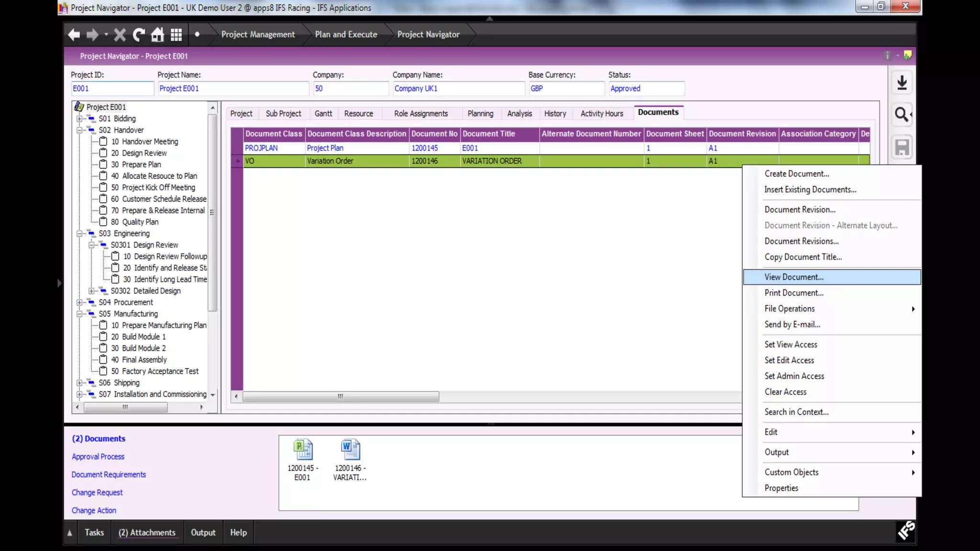
Task: Click the save floppy disk icon
Action: click(902, 147)
